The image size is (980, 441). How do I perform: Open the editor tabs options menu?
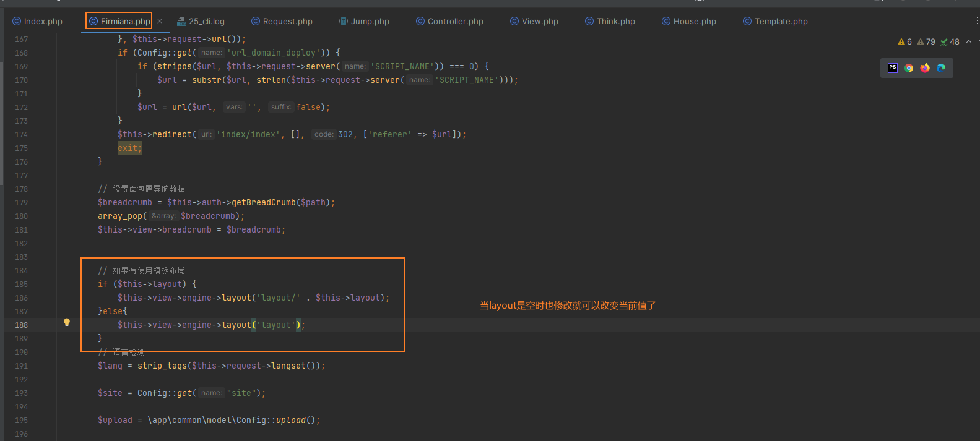click(976, 21)
